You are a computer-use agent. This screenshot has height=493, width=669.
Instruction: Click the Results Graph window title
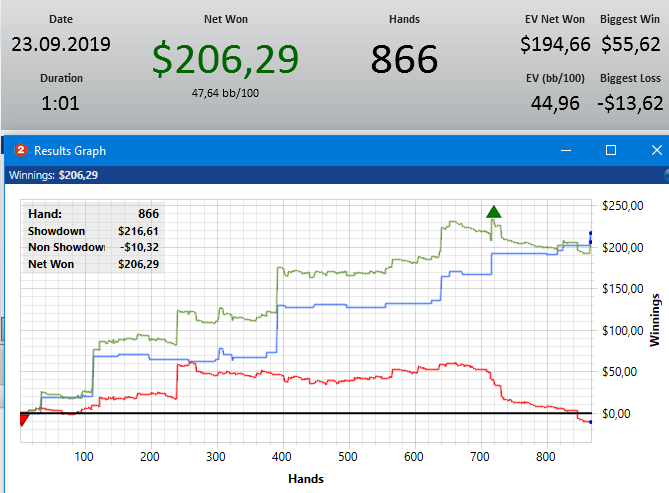[70, 151]
